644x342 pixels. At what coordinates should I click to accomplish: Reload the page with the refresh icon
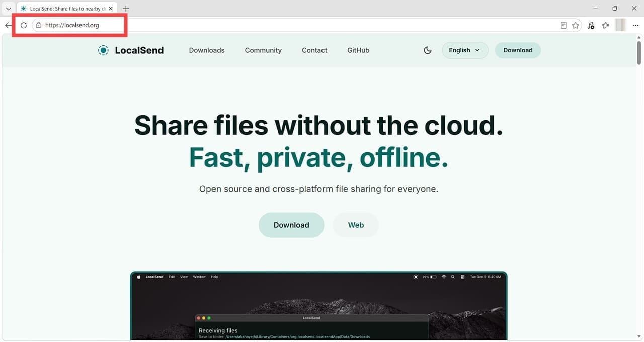point(23,25)
